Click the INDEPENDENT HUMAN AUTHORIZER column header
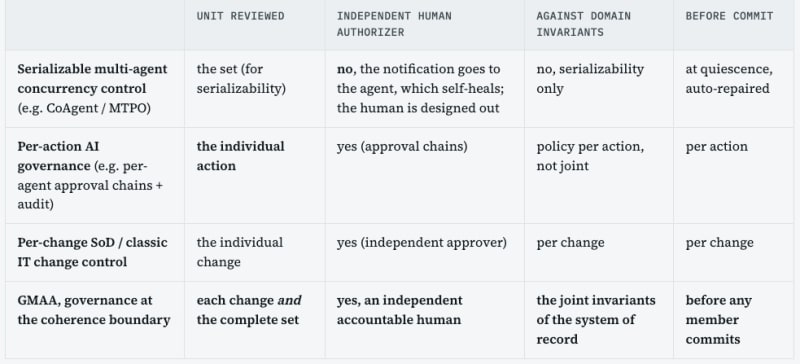Viewport: 800px width, 364px height. click(x=394, y=24)
